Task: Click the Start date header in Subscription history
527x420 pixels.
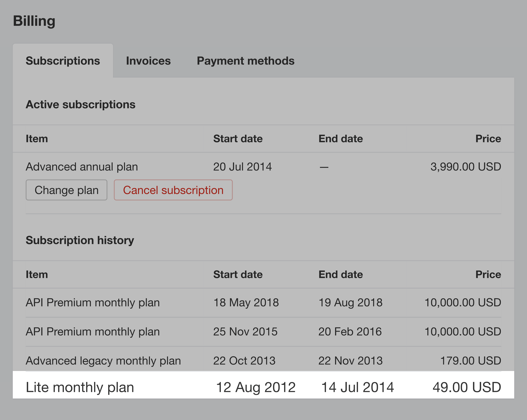Action: click(238, 275)
